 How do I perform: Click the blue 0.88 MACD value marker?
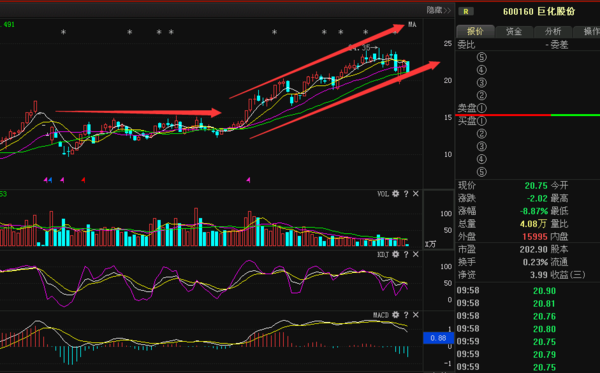[x=438, y=338]
